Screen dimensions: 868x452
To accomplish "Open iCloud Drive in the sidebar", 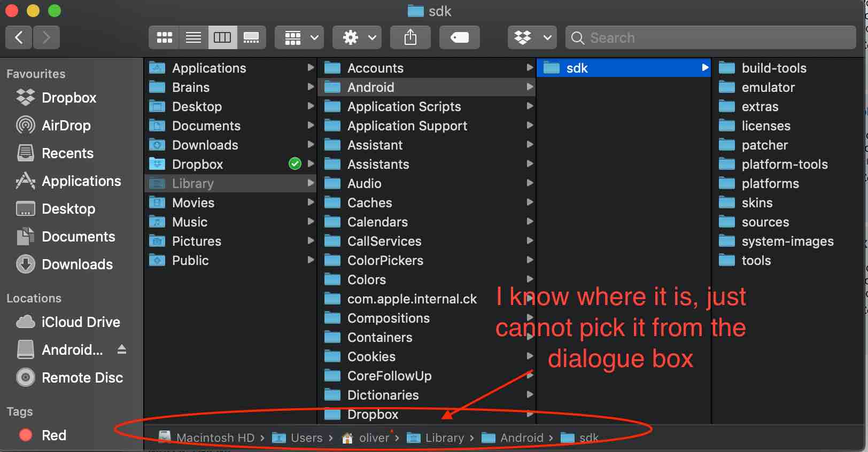I will 80,322.
